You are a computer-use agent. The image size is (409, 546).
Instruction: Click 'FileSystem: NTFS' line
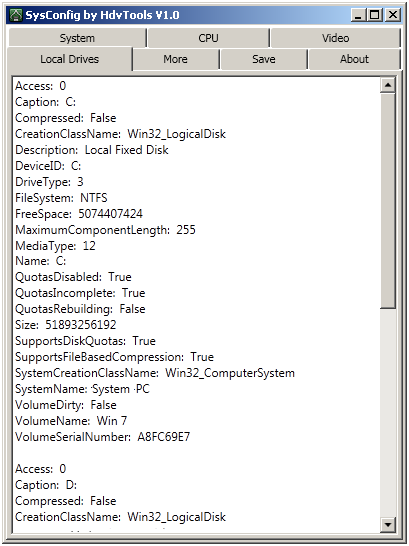[x=61, y=198]
